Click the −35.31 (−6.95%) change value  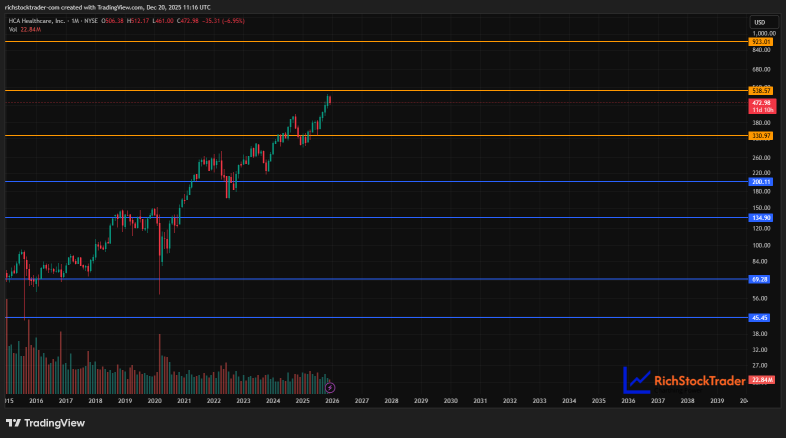click(x=224, y=21)
